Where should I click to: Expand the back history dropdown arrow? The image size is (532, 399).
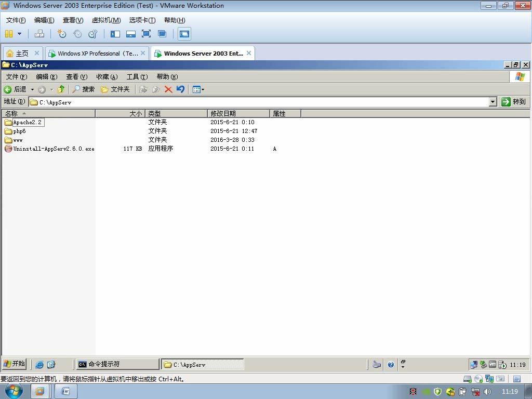pos(32,89)
